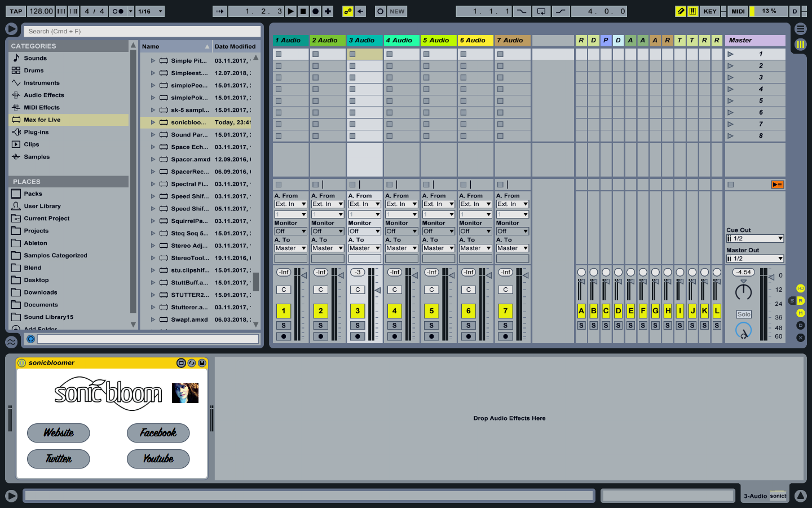812x508 pixels.
Task: Toggle the Draw Mode pencil icon
Action: point(681,11)
